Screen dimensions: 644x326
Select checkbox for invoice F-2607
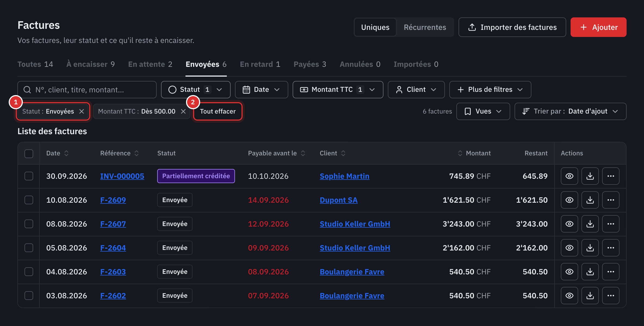click(29, 224)
